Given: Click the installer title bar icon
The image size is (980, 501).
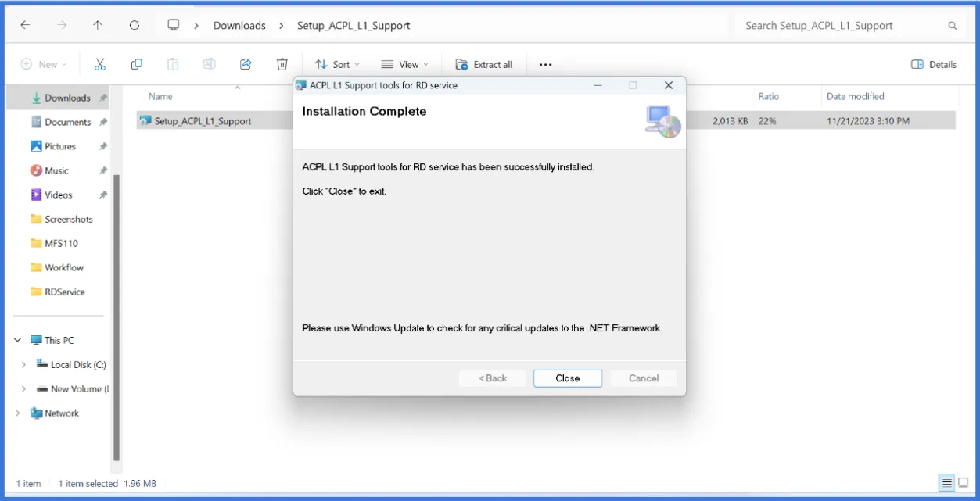Looking at the screenshot, I should (301, 85).
